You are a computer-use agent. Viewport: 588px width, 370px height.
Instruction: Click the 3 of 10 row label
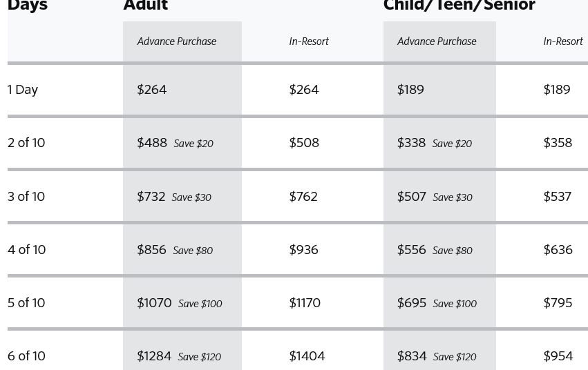click(26, 197)
